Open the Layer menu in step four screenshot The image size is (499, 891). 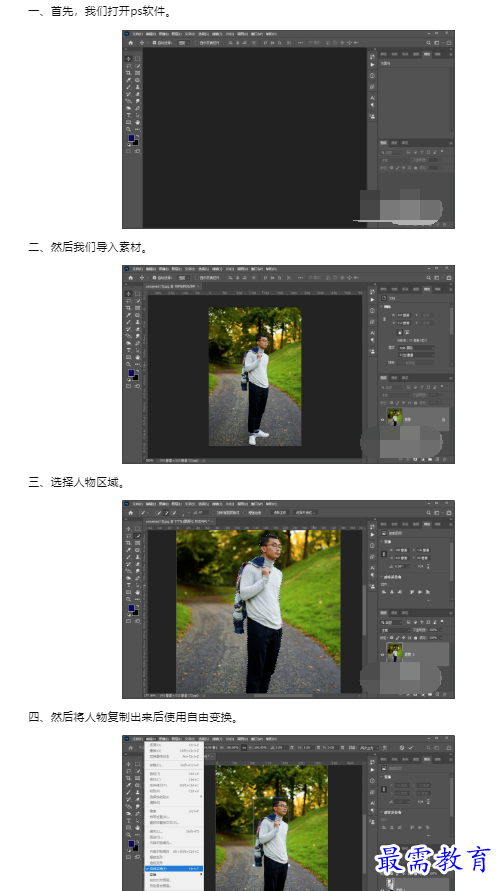[x=177, y=739]
